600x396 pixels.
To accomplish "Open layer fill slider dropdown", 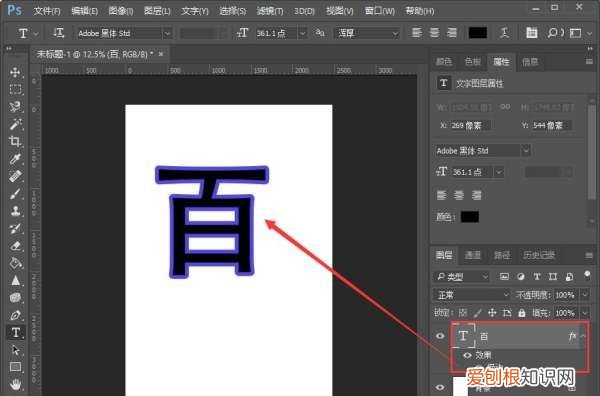I will pos(585,313).
